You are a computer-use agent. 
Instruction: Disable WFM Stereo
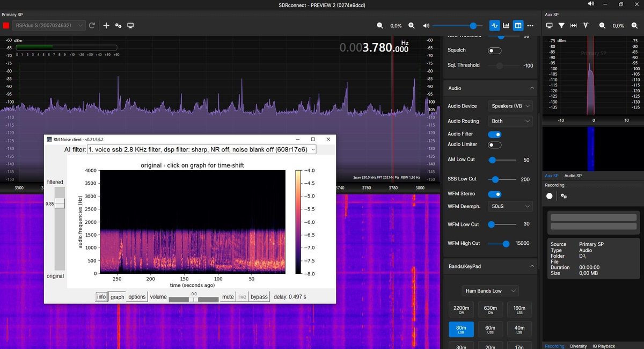494,194
